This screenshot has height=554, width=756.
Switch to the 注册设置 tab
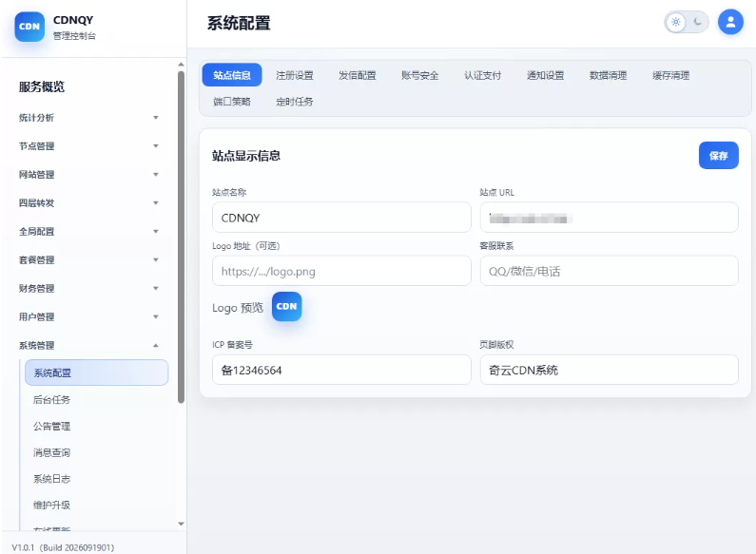294,75
